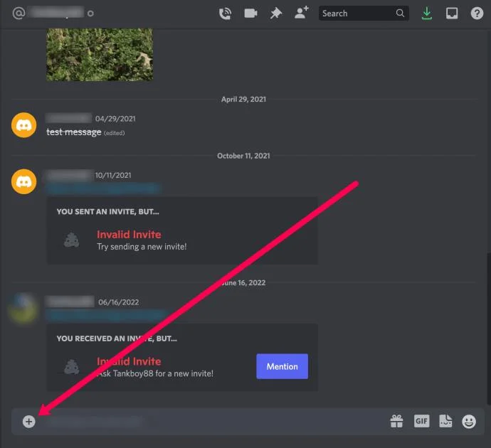
Task: Start a voice call
Action: (x=225, y=14)
